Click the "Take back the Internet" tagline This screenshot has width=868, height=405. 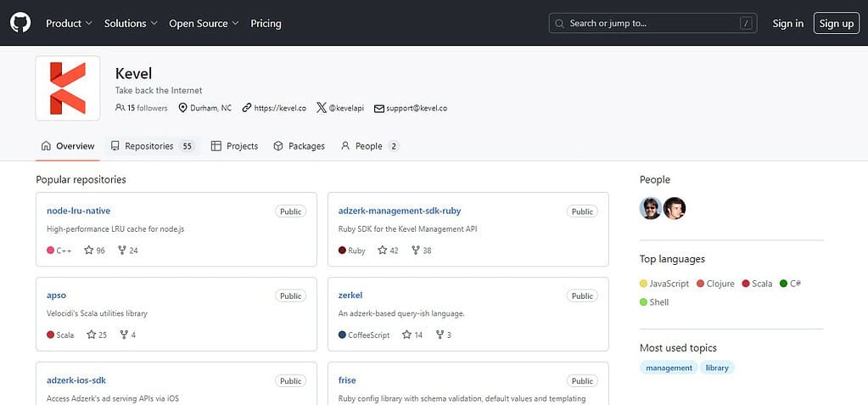point(159,90)
